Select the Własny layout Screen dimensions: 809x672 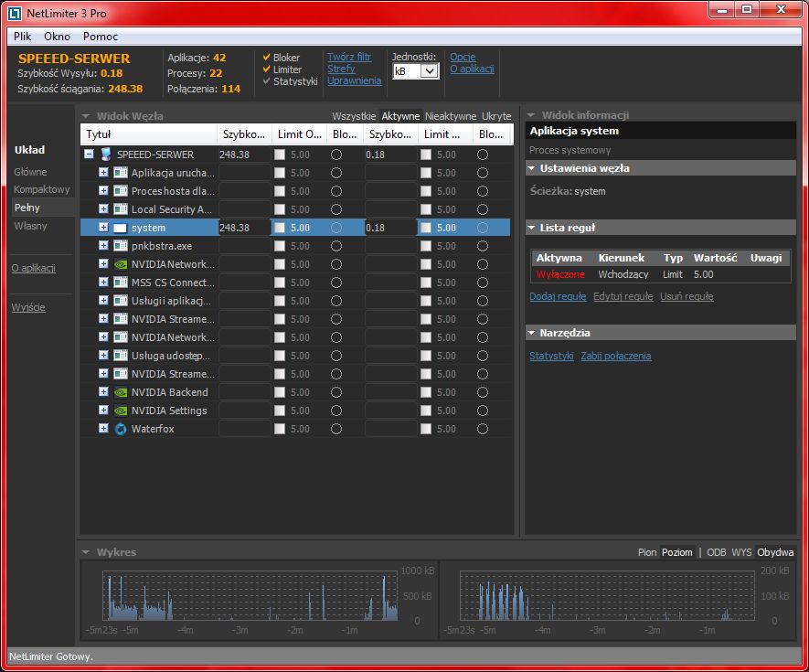(x=30, y=226)
